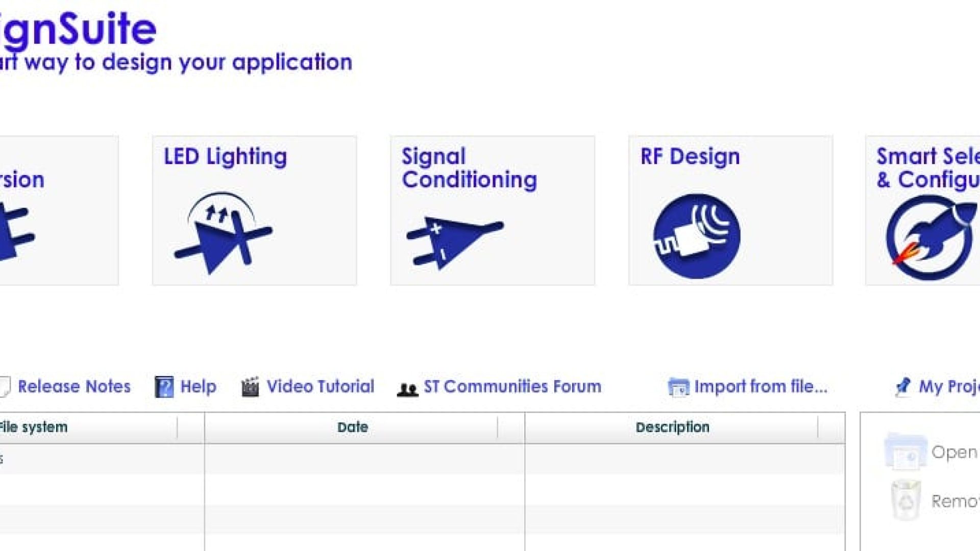
Task: Sort by the File system column header
Action: 33,427
